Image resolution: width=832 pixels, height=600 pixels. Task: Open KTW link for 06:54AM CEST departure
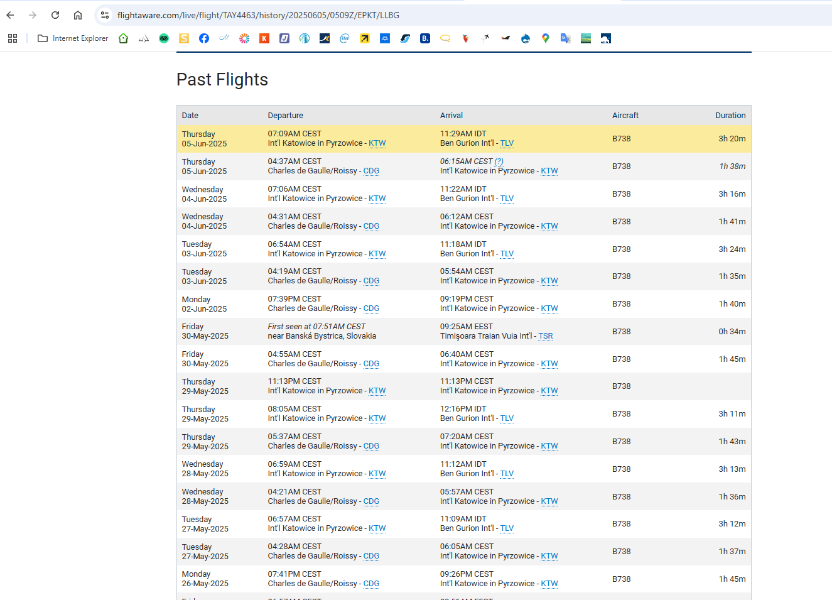coord(377,254)
